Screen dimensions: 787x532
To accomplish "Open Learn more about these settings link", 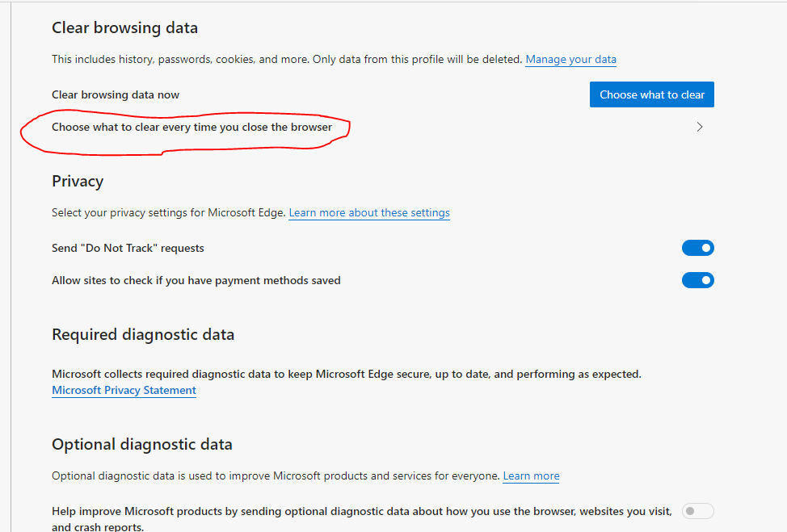I will [x=369, y=212].
